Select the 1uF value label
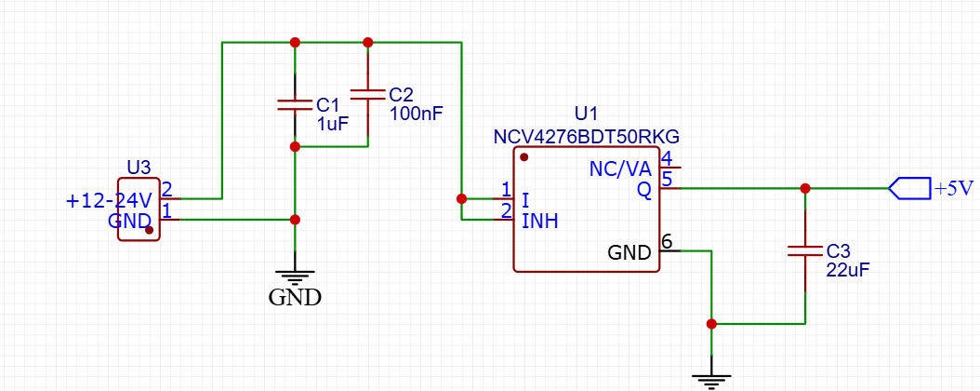The image size is (980, 391). click(x=333, y=123)
